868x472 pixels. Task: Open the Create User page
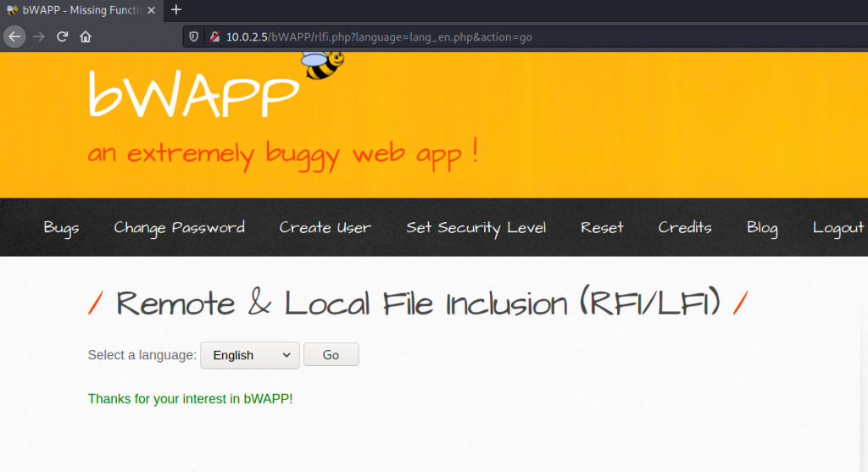[x=325, y=227]
